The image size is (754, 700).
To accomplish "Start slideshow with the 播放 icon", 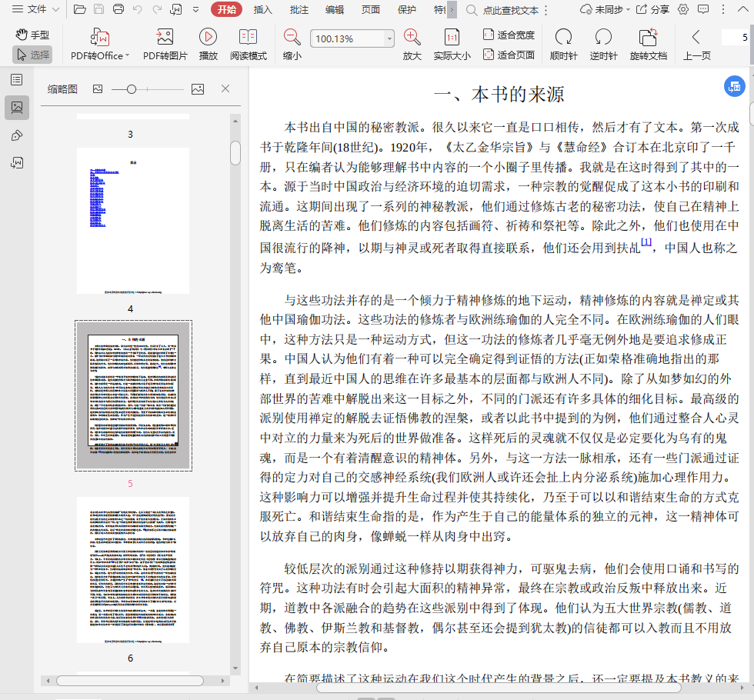I will (x=208, y=38).
